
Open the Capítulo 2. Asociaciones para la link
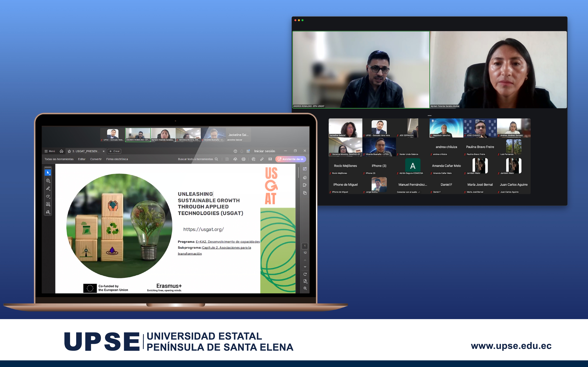point(226,248)
